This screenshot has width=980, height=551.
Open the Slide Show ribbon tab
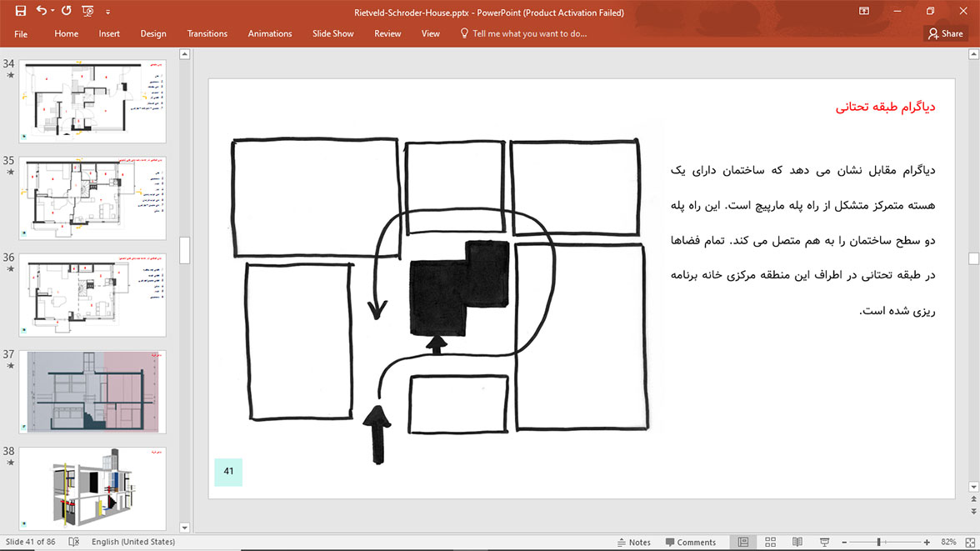[332, 34]
